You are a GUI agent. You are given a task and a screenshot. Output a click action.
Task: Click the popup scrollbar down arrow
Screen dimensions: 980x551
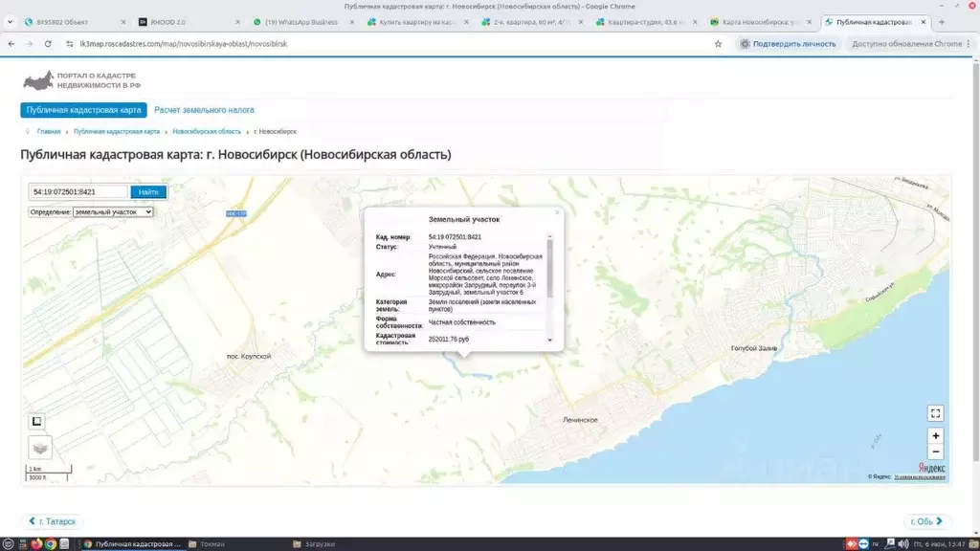click(550, 340)
